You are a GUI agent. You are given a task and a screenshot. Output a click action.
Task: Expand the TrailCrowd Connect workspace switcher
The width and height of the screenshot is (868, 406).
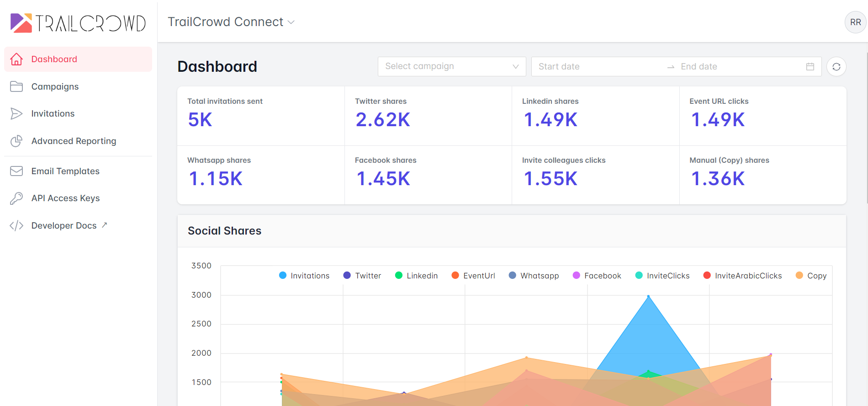[231, 22]
